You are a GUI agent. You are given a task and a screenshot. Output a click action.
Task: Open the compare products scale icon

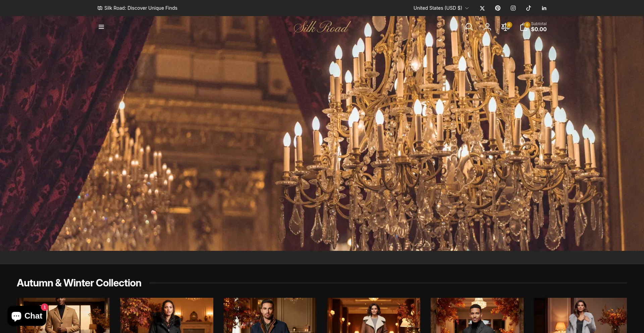505,27
